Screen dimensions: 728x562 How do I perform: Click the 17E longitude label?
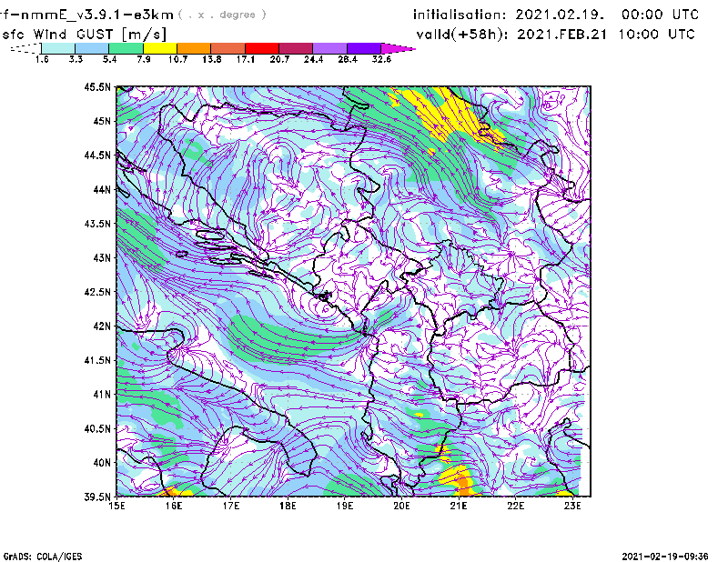point(231,506)
